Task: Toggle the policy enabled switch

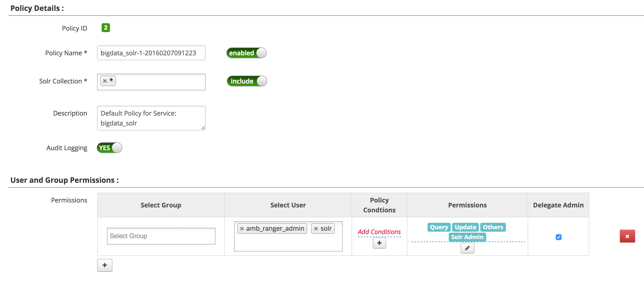Action: 246,53
